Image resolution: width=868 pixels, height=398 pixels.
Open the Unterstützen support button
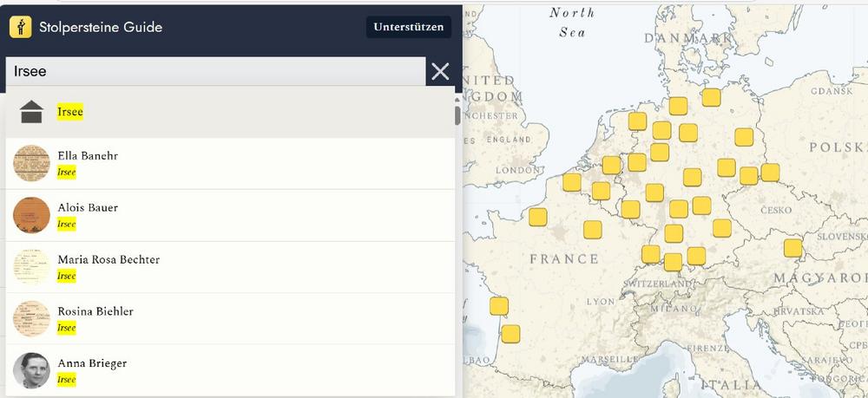click(x=409, y=27)
